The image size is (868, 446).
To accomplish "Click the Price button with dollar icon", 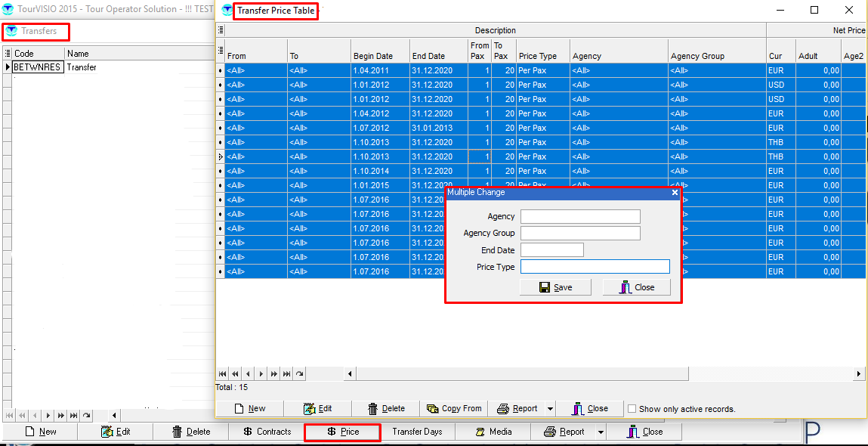I will (x=342, y=432).
